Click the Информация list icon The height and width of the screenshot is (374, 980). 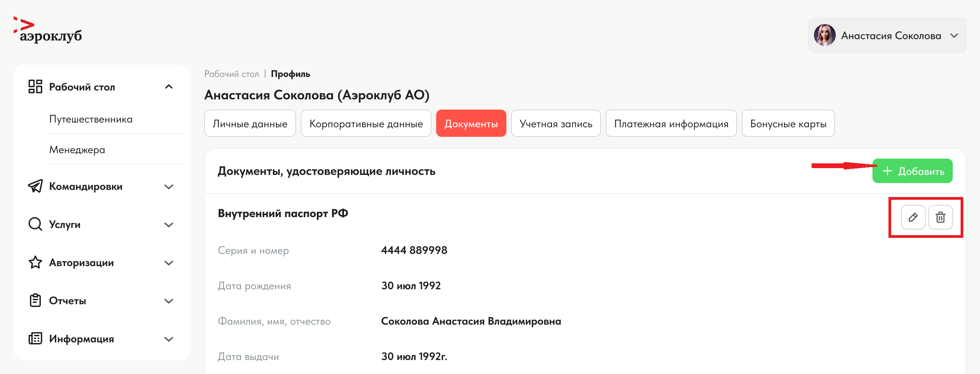35,338
